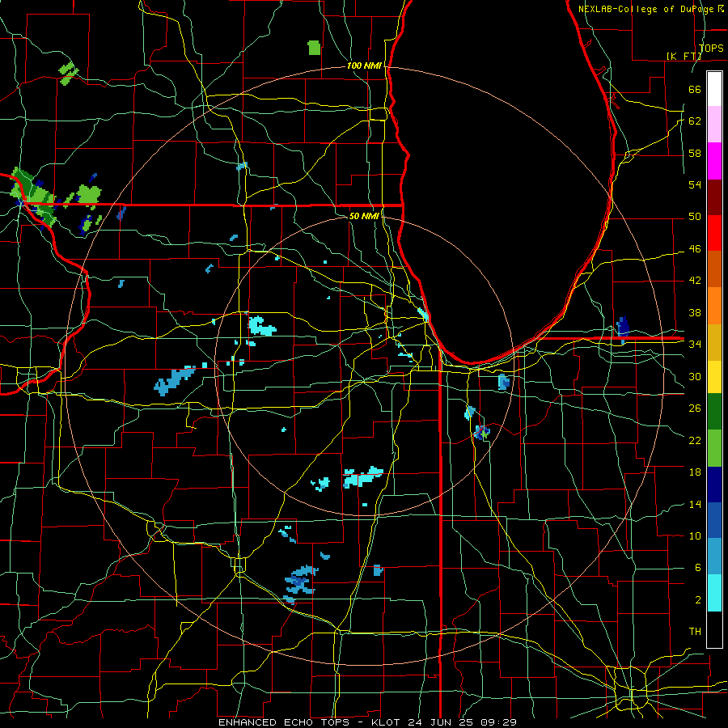Click the dark orange legend swatch
Screen dimensions: 728x728
714,269
